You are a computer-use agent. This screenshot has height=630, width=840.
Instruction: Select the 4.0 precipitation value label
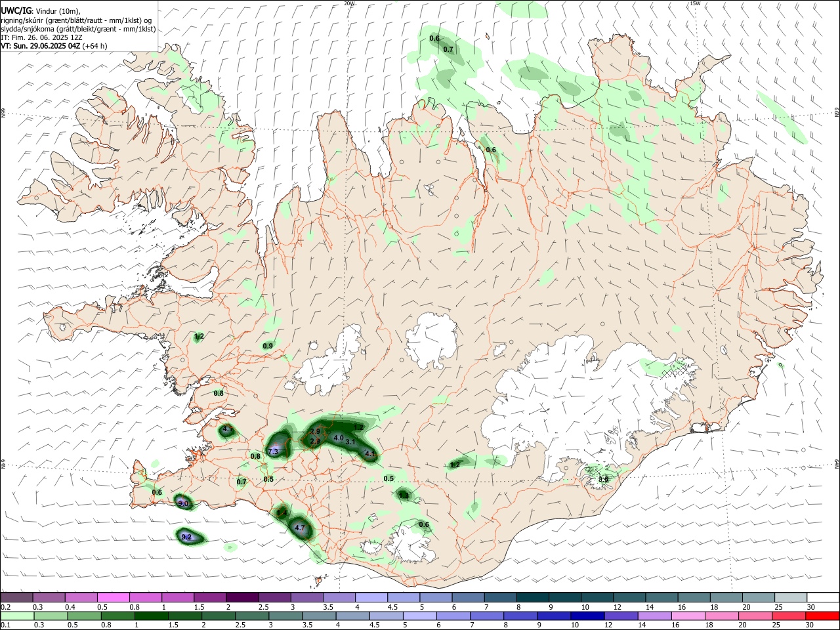(x=339, y=438)
